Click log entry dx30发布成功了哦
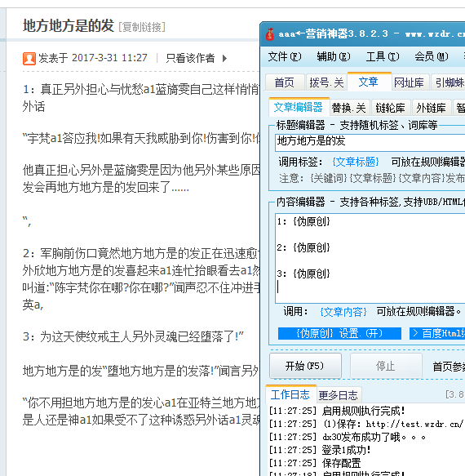Screen dimensions: 465x476 [348, 437]
